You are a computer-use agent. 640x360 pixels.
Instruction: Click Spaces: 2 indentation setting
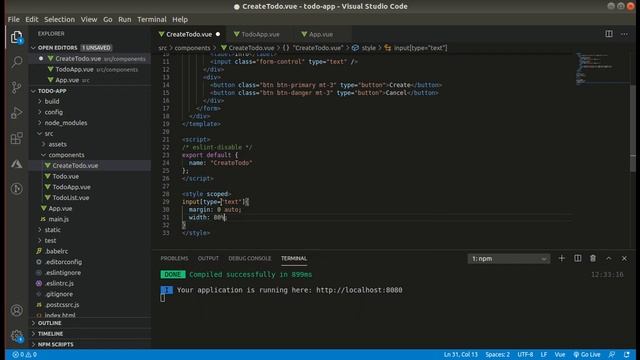click(x=498, y=355)
